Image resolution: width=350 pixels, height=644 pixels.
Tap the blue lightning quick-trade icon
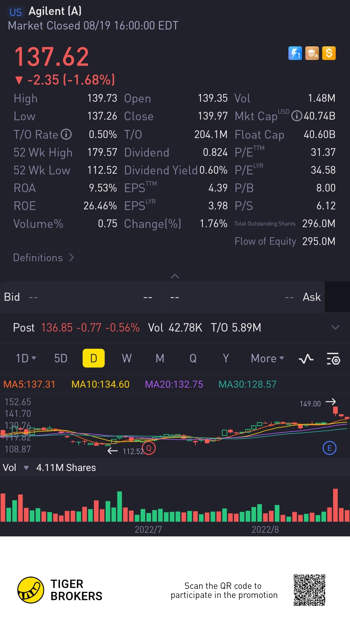click(x=295, y=53)
